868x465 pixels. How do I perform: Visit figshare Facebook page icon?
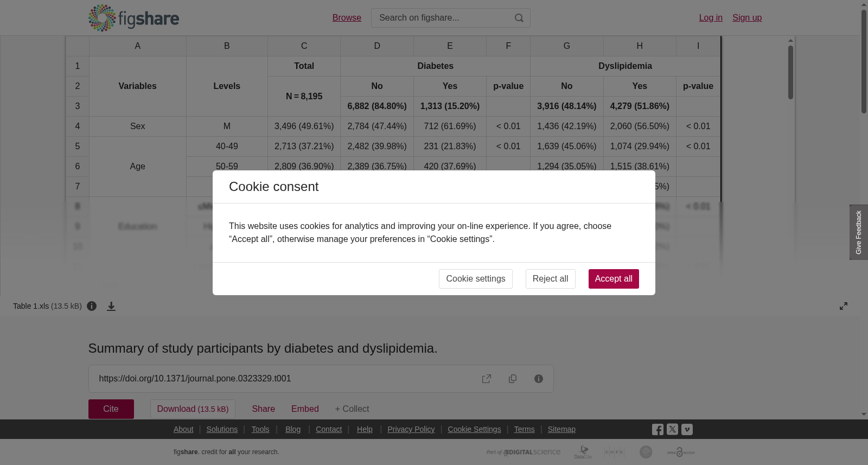[x=658, y=430]
